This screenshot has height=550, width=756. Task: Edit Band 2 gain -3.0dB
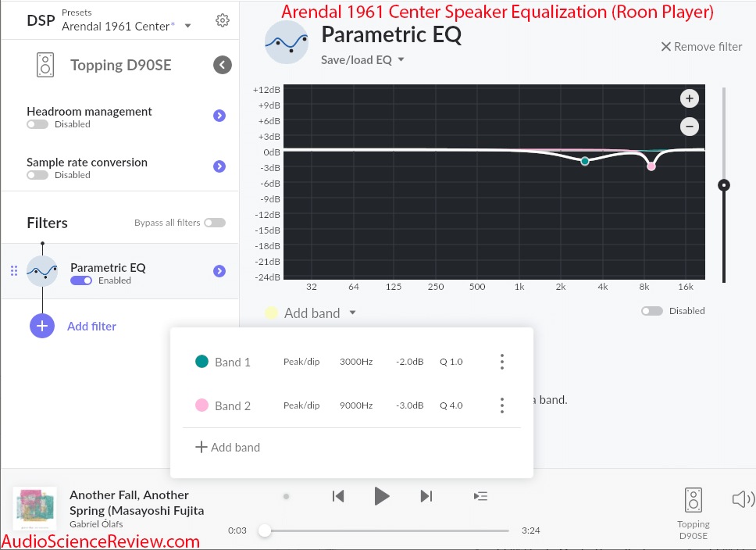click(410, 405)
